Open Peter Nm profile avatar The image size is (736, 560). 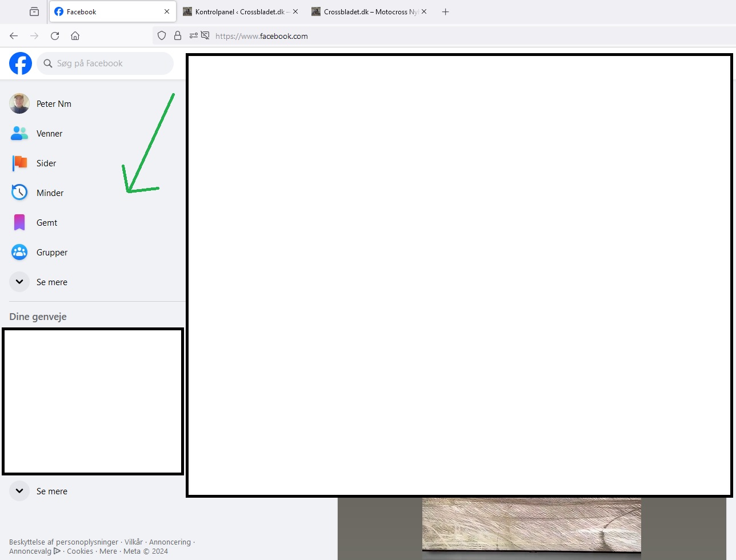pos(19,103)
